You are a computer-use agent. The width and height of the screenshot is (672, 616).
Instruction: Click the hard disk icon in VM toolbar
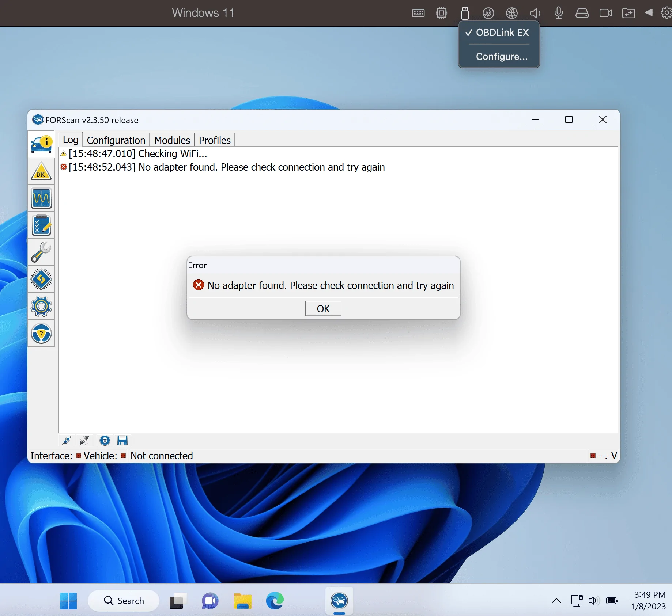[x=582, y=14]
